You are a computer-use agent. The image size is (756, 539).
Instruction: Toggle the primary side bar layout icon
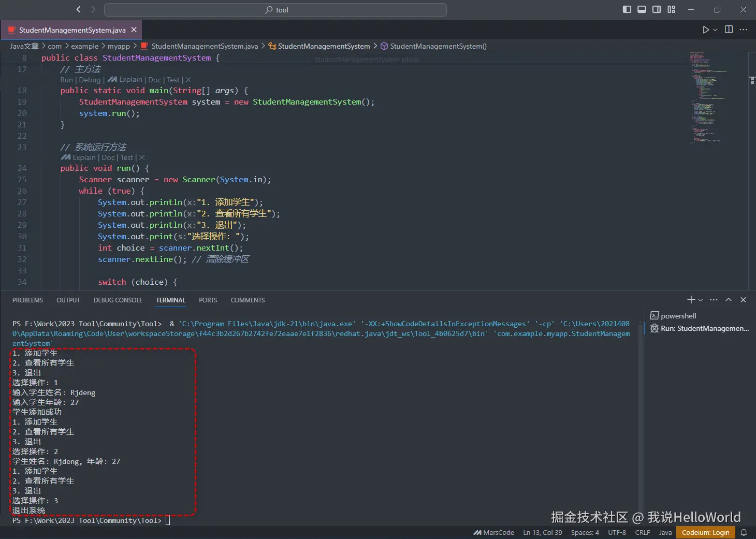pos(627,9)
